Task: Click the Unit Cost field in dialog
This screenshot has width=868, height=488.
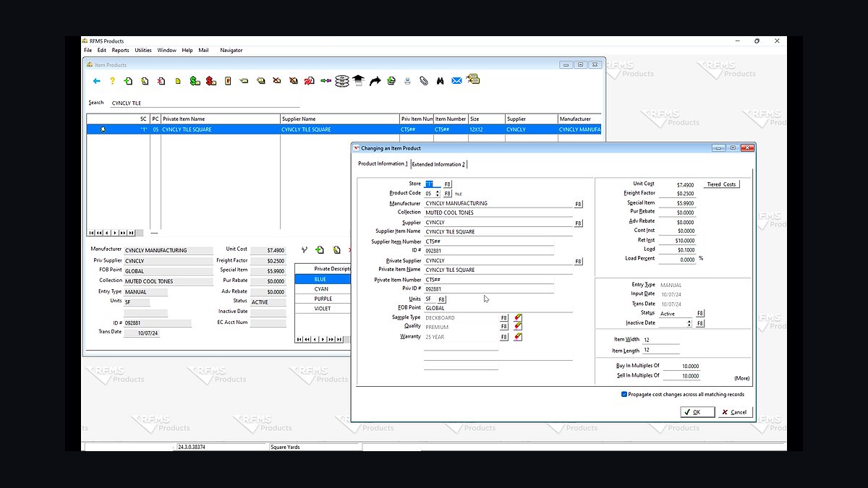Action: click(x=678, y=184)
